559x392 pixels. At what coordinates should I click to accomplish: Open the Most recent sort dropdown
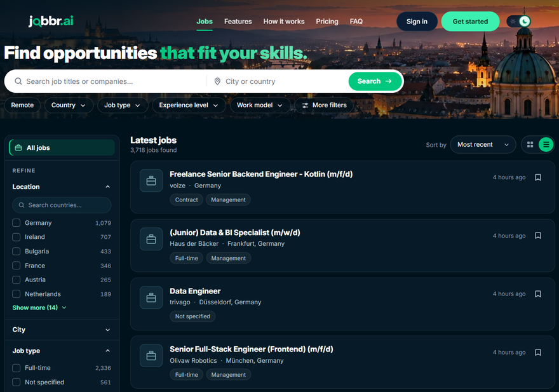(x=483, y=144)
